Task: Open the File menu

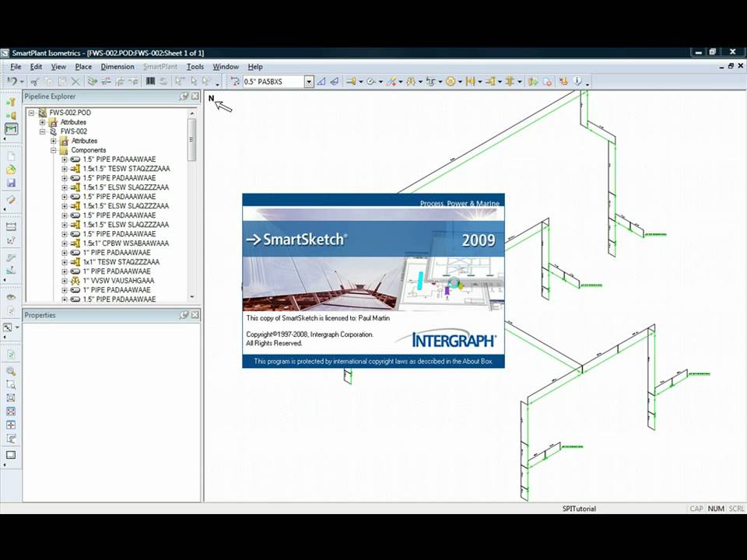Action: click(16, 67)
